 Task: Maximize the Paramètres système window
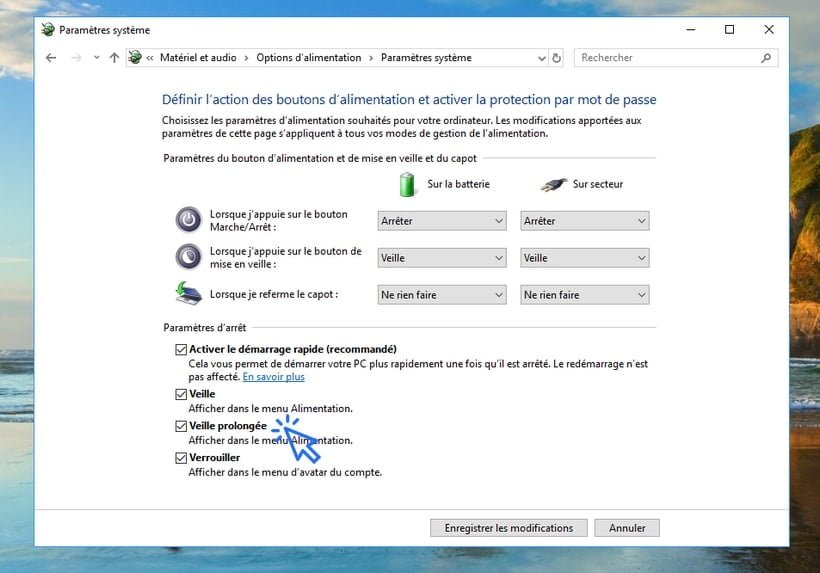point(730,30)
